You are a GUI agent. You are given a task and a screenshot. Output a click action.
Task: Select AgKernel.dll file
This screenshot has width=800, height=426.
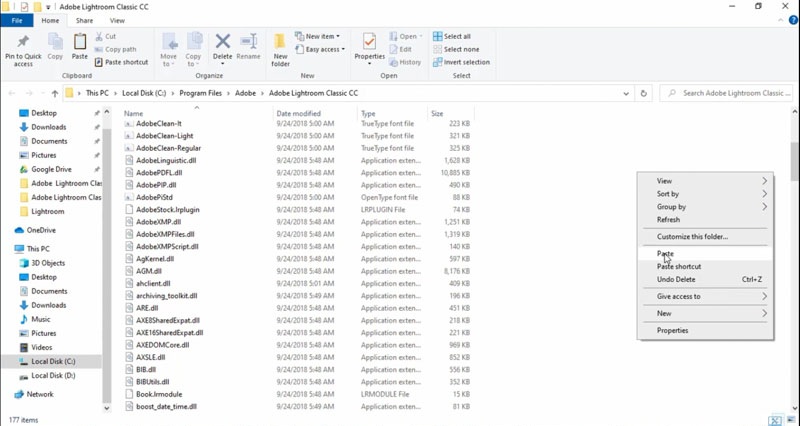[155, 259]
